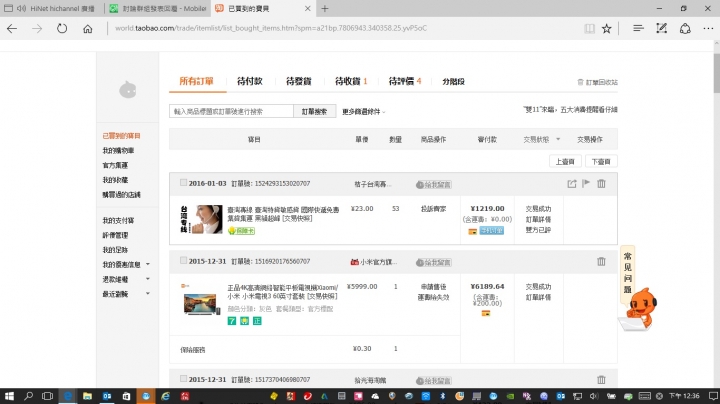Click the order search input field

(x=231, y=112)
